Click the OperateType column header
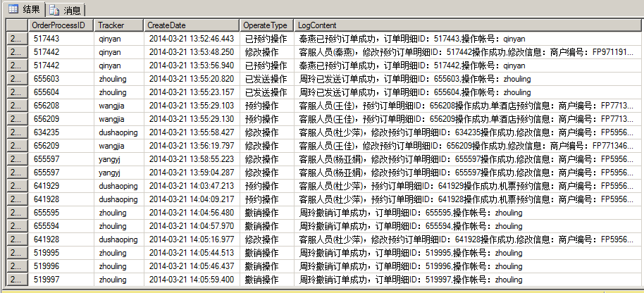The height and width of the screenshot is (293, 644). (267, 25)
